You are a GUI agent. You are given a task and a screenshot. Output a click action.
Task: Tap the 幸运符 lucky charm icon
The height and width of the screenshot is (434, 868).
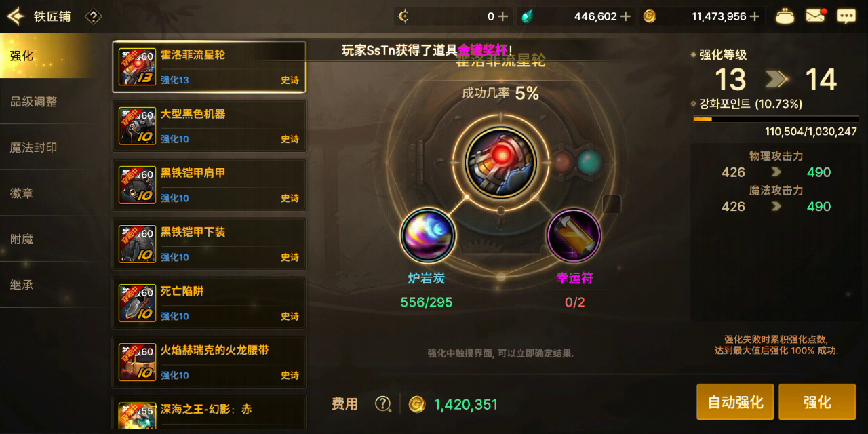[574, 235]
